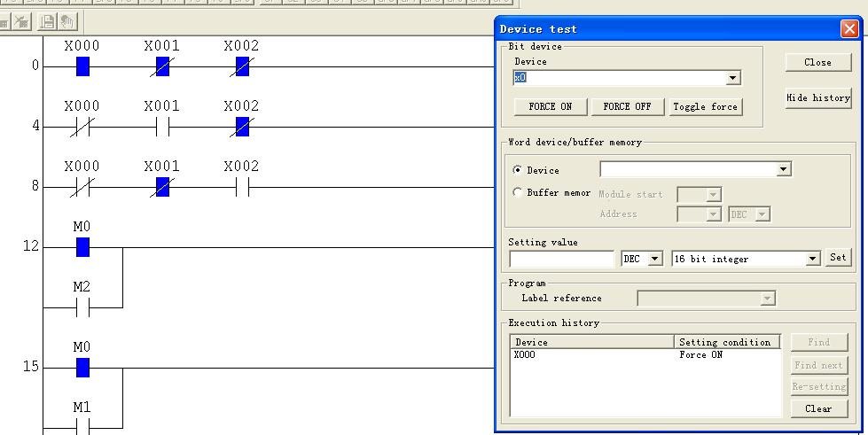Open the bit device dropdown list

click(732, 78)
